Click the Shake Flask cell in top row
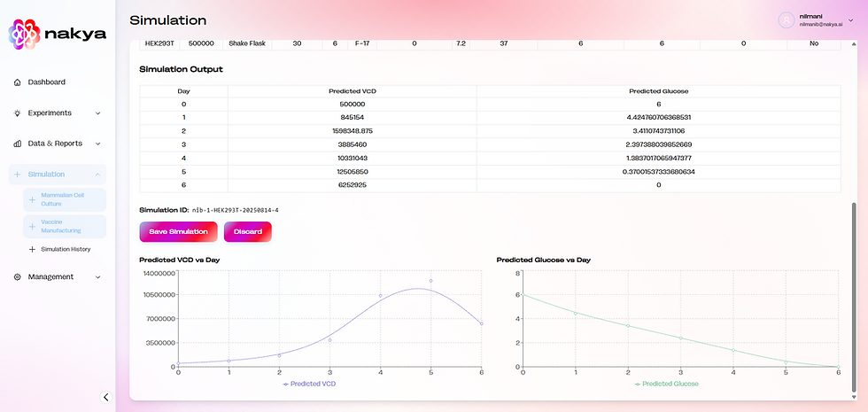 tap(247, 43)
